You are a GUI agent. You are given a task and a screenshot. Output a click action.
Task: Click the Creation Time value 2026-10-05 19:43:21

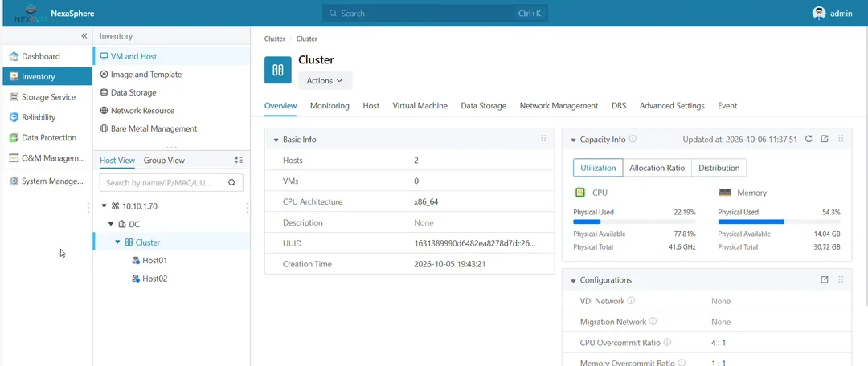[x=450, y=264]
